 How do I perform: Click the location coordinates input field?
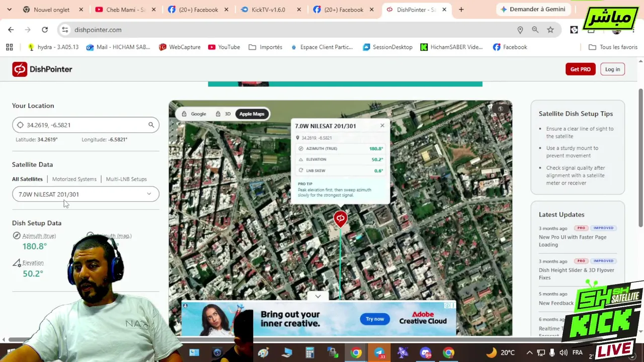tap(86, 125)
